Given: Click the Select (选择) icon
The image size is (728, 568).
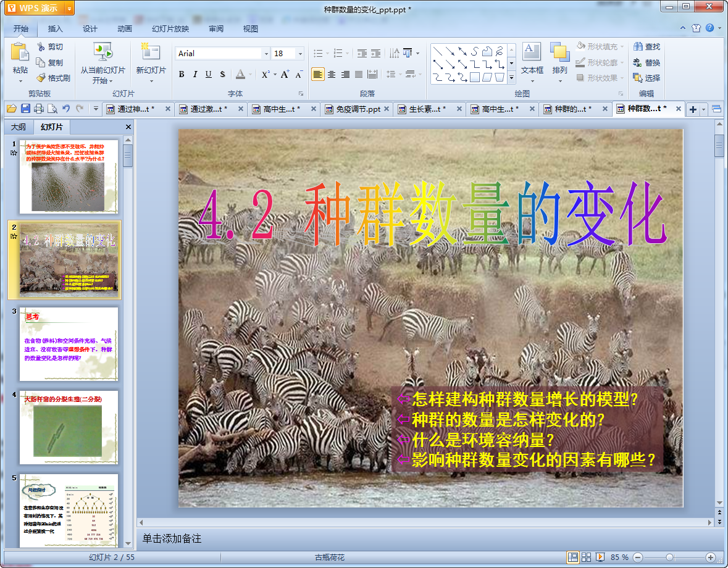Looking at the screenshot, I should (637, 78).
